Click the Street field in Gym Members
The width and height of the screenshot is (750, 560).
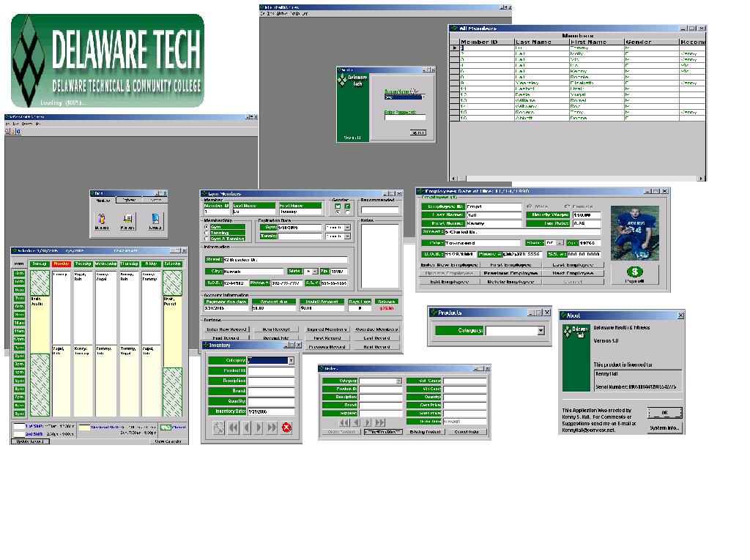coord(285,260)
